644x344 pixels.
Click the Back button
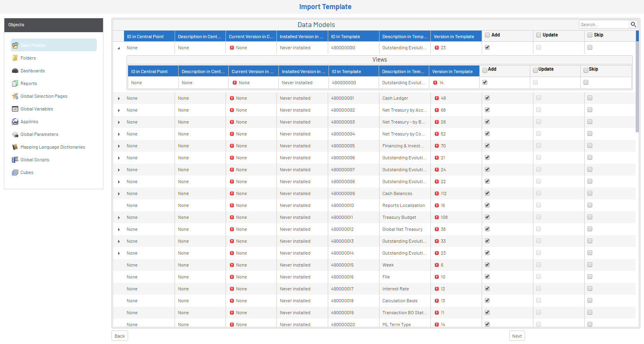(119, 336)
